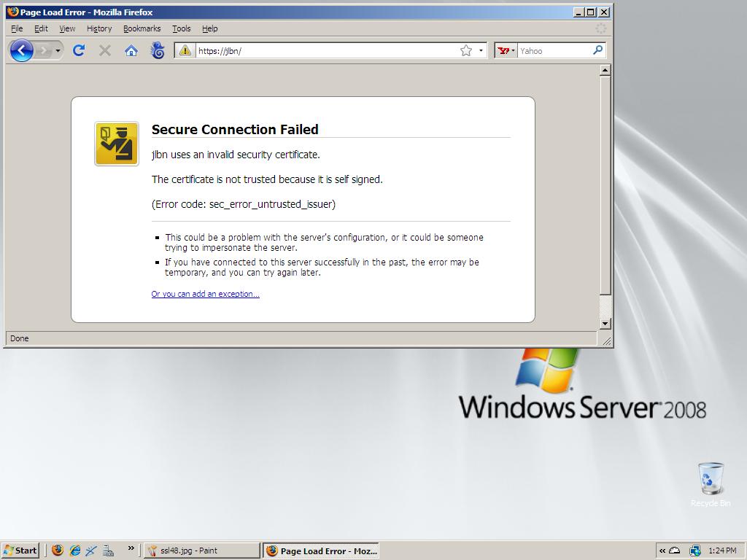747x560 pixels.
Task: Open the back/forward history dropdown arrow
Action: (x=58, y=50)
